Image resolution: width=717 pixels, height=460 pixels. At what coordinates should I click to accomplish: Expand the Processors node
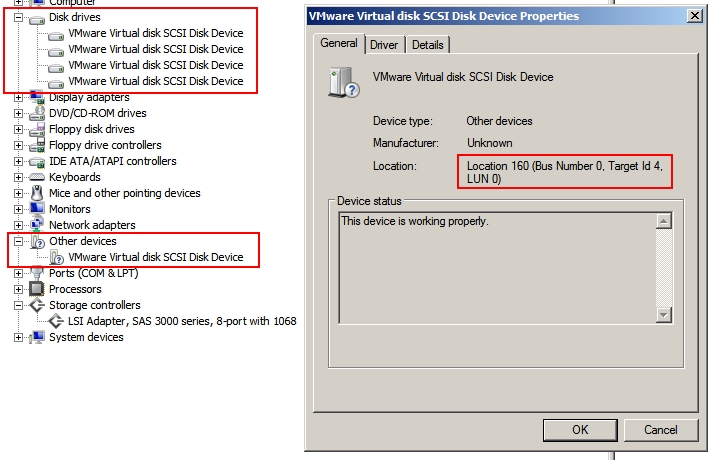18,289
